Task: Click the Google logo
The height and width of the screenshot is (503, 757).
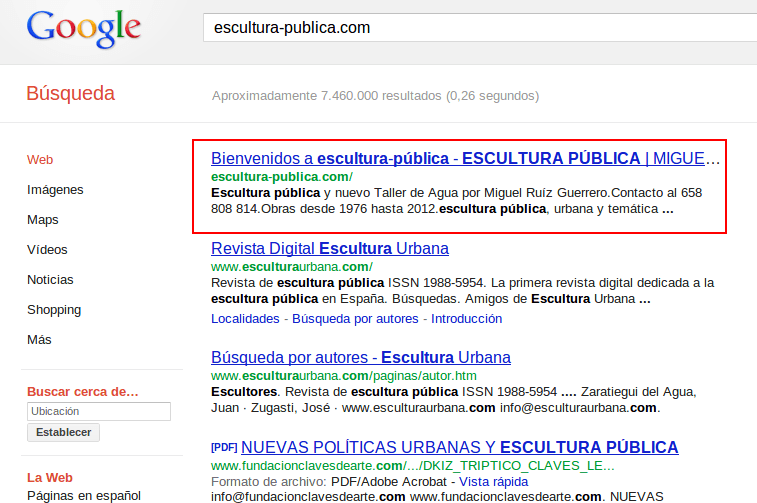Action: point(84,29)
